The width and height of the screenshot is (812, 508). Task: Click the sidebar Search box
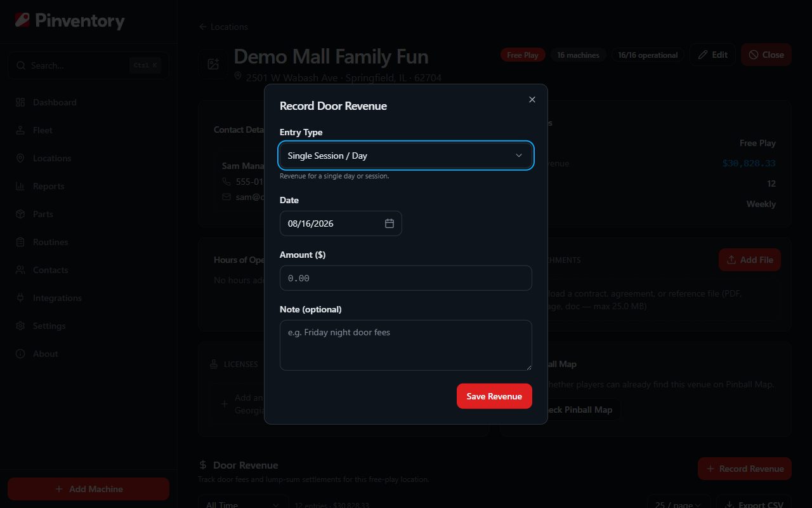(x=88, y=65)
